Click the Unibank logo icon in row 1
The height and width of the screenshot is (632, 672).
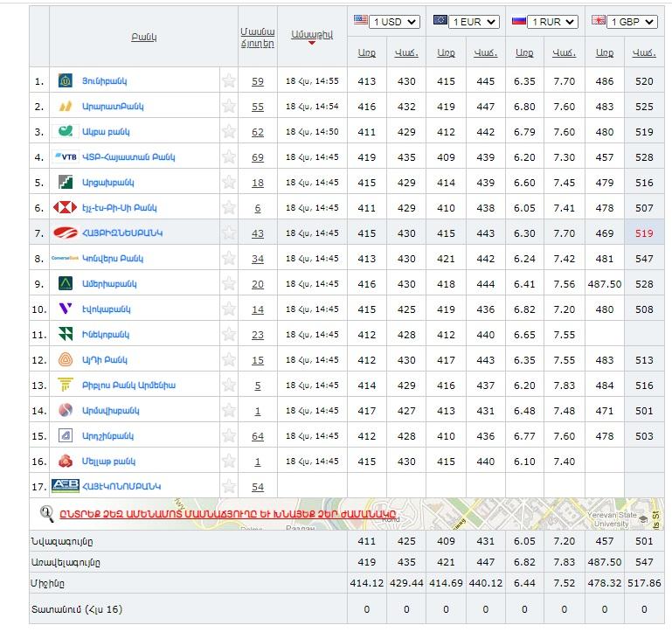click(65, 81)
